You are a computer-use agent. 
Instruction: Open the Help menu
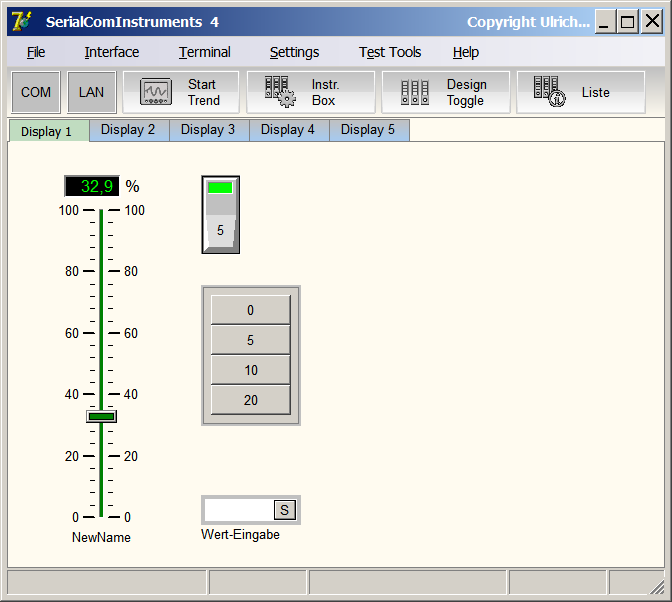(466, 52)
